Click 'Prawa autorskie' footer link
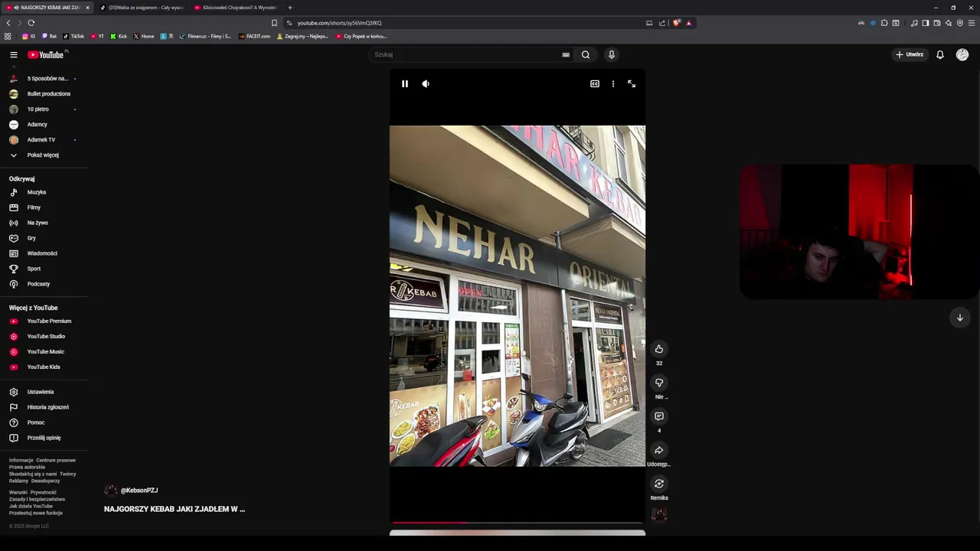The image size is (980, 551). (27, 467)
